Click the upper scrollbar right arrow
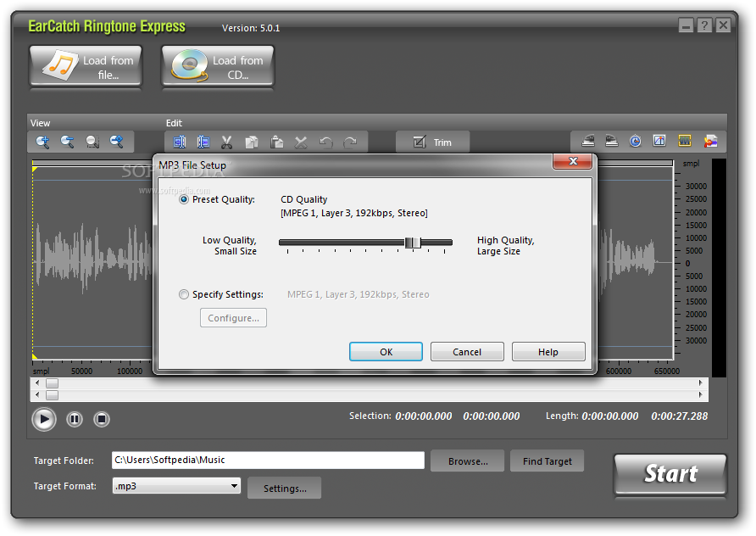The width and height of the screenshot is (756, 536). tap(701, 383)
